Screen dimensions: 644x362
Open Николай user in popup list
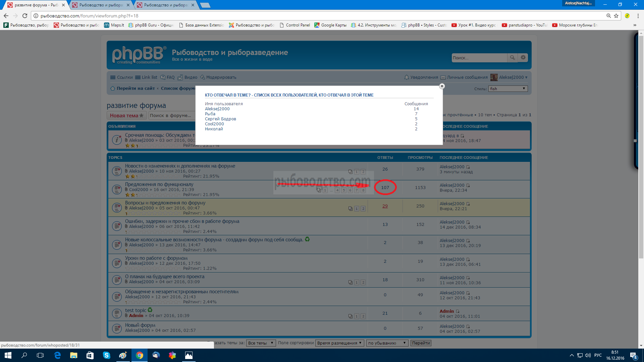pyautogui.click(x=214, y=129)
